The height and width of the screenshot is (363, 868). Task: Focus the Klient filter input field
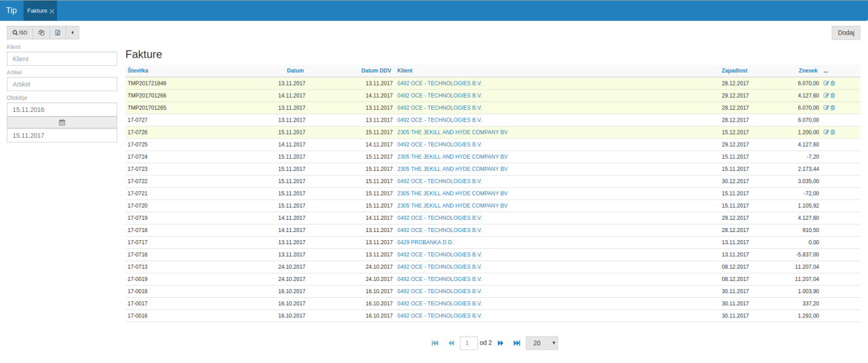point(62,59)
